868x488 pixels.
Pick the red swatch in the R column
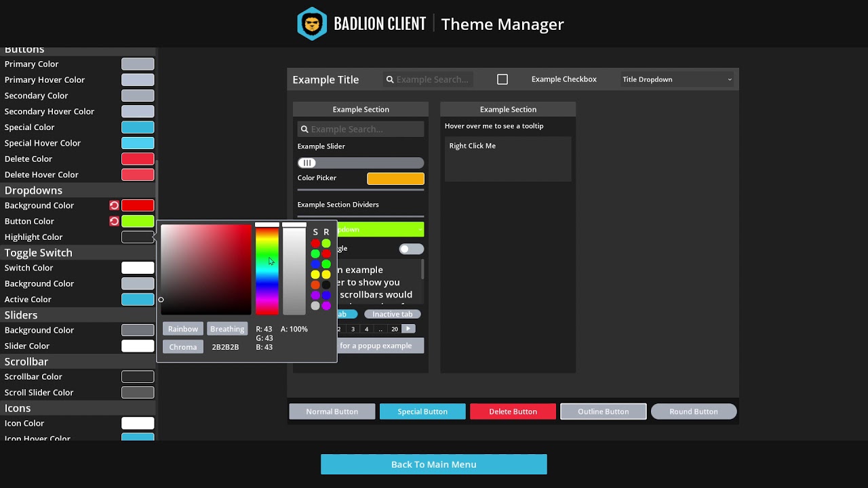(x=326, y=253)
